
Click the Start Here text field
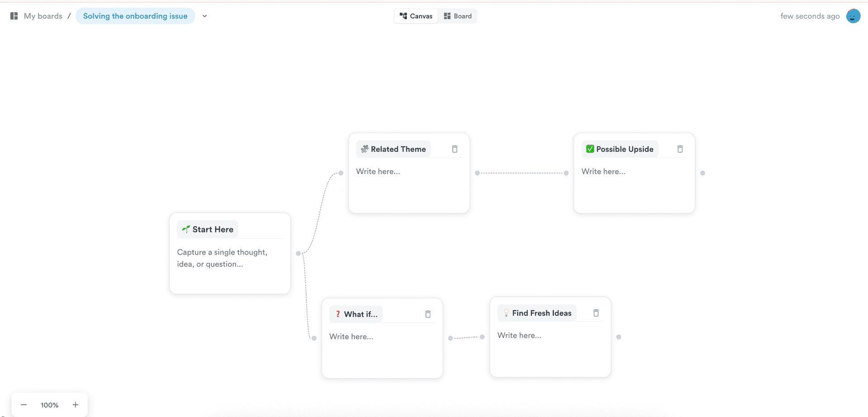230,258
